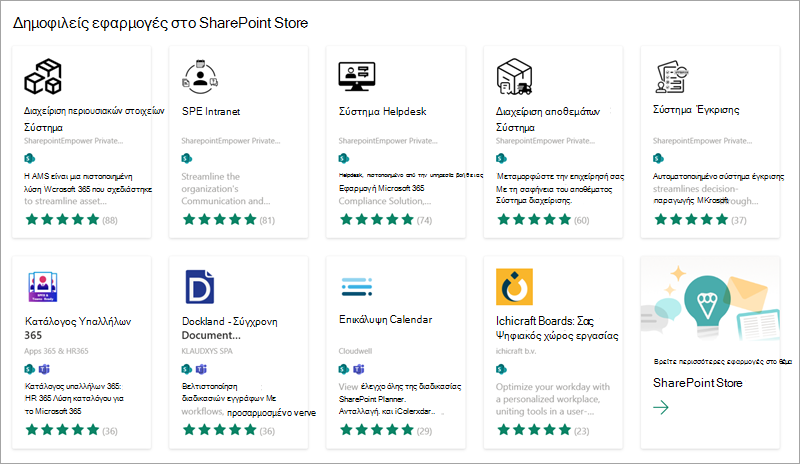Click the inventory package box icon
Screen dimensions: 800x464
point(514,77)
